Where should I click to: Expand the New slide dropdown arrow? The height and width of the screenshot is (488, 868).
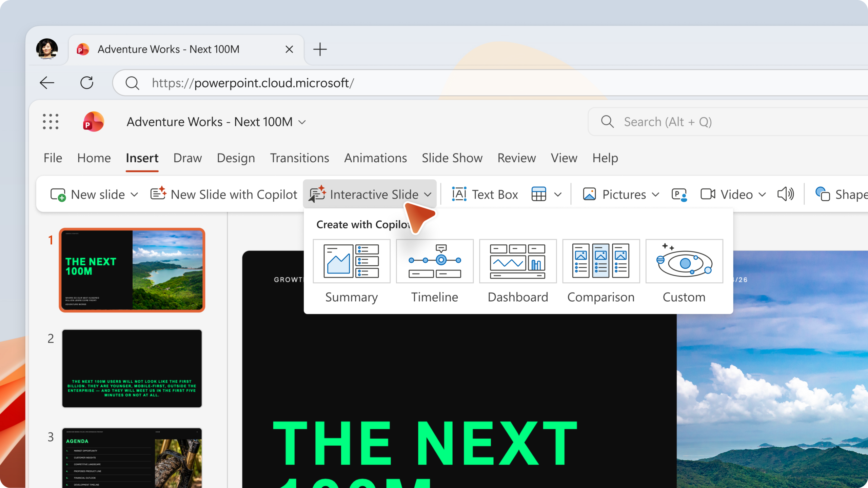(134, 195)
